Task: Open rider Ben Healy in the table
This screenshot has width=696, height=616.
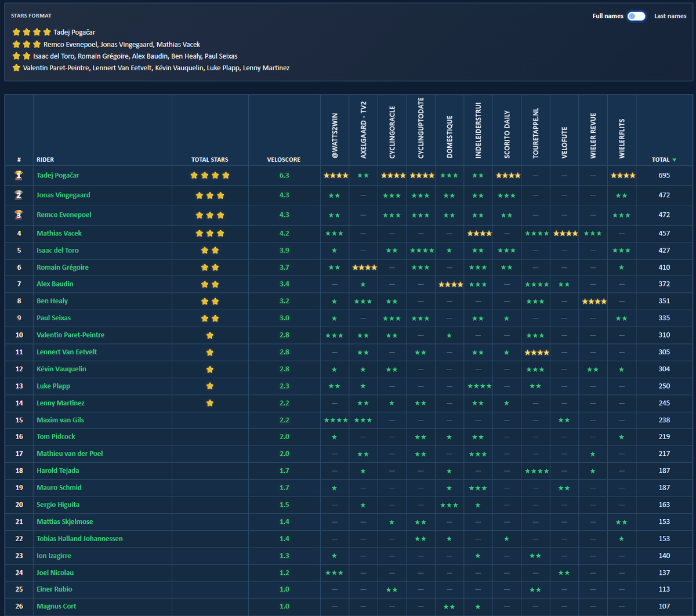Action: (x=52, y=301)
